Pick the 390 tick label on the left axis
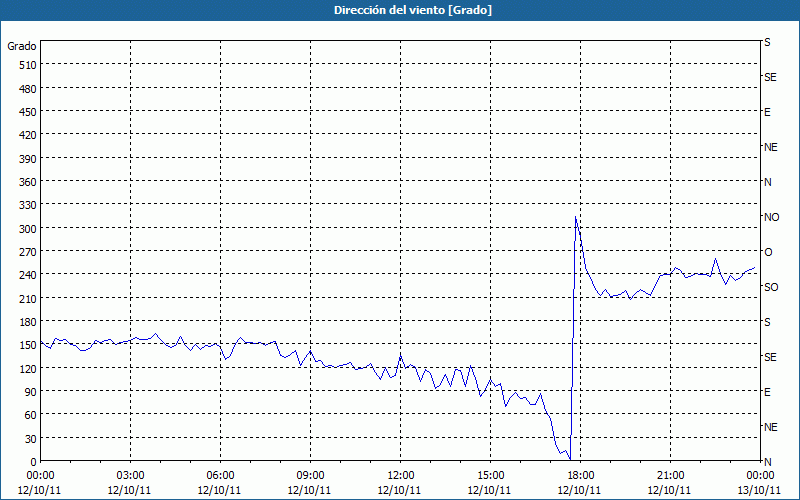The height and width of the screenshot is (500, 800). coord(28,159)
